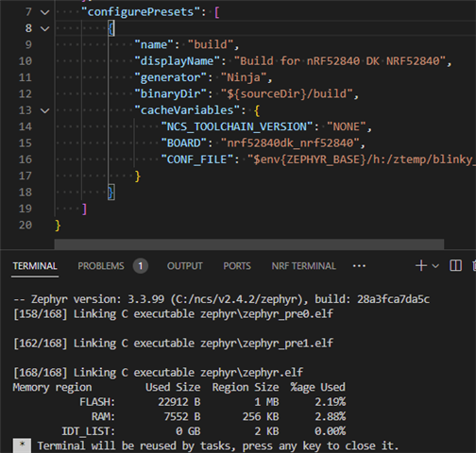476x453 pixels.
Task: Open the panel overflow ellipsis menu
Action: point(359,266)
